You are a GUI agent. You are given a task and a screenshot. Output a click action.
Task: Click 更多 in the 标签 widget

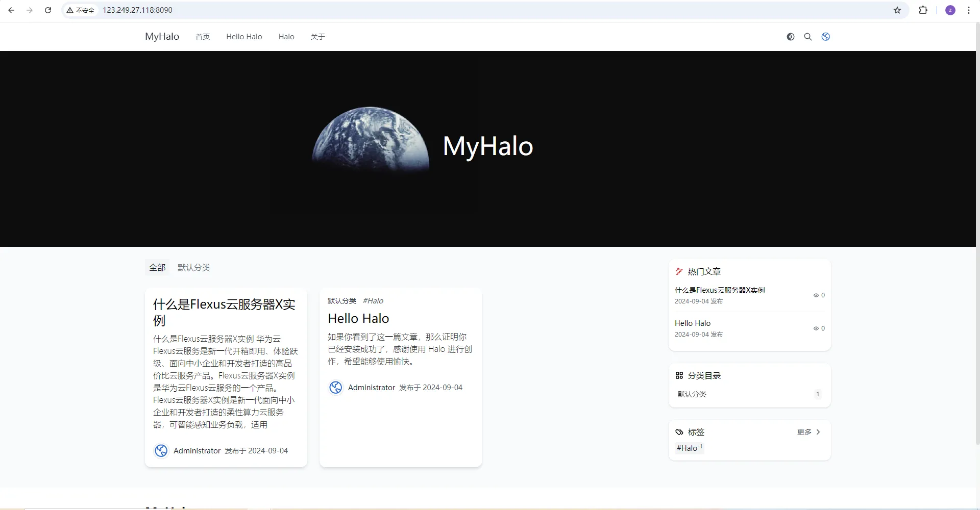[804, 432]
